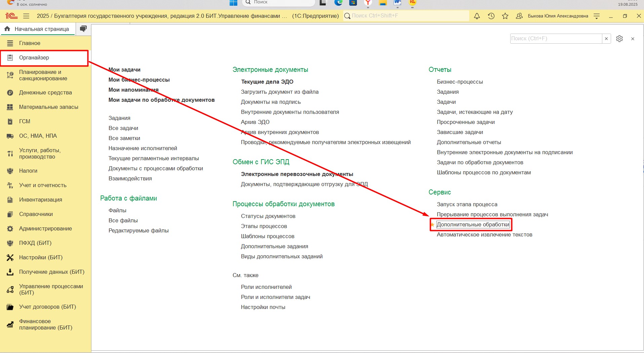The height and width of the screenshot is (353, 644).
Task: Click the Windows Start button
Action: point(233,3)
